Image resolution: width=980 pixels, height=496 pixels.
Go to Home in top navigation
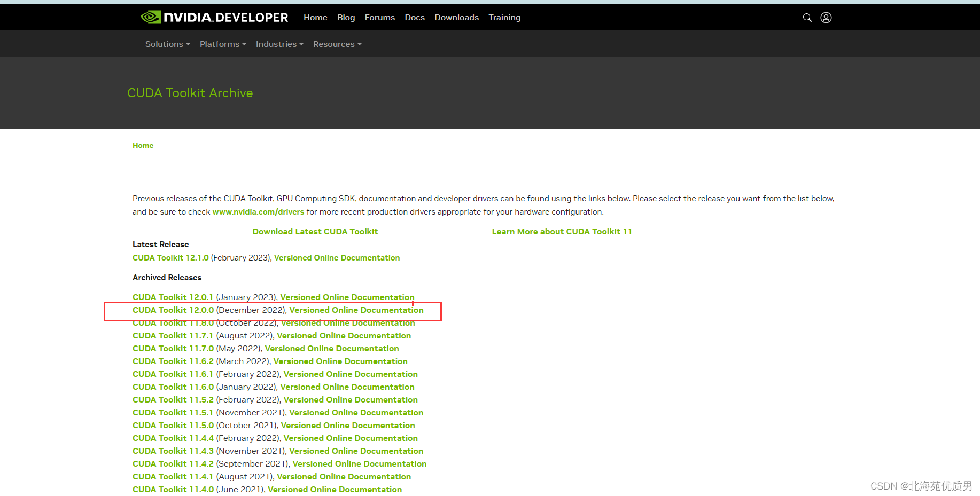pos(315,18)
